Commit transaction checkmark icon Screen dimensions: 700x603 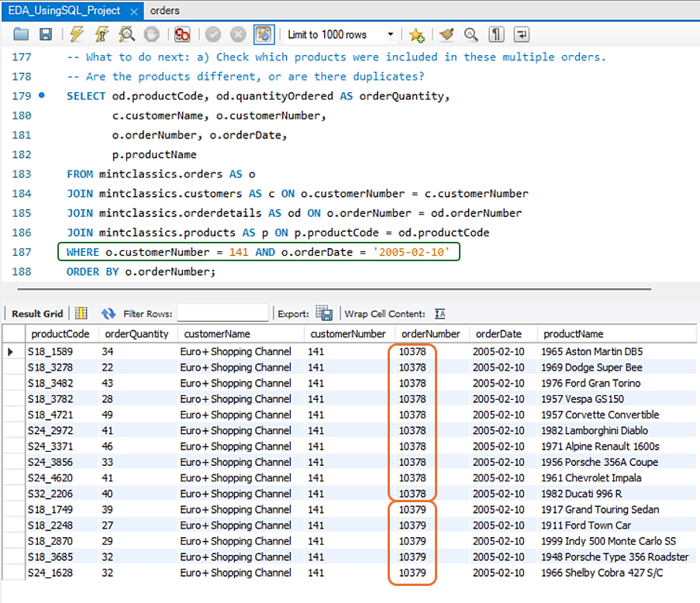pos(213,34)
